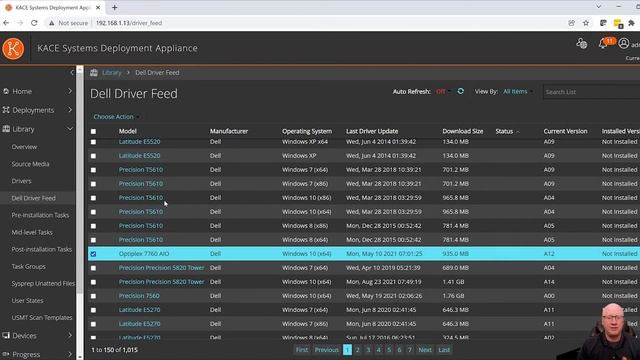The width and height of the screenshot is (640, 360).
Task: Open the Drivers sidebar item
Action: pos(21,181)
